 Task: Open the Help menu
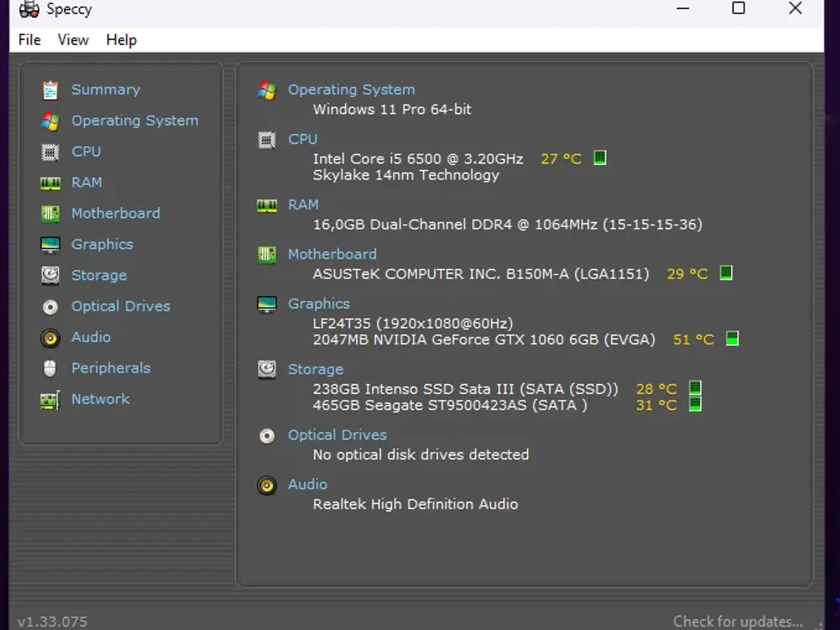[x=121, y=39]
